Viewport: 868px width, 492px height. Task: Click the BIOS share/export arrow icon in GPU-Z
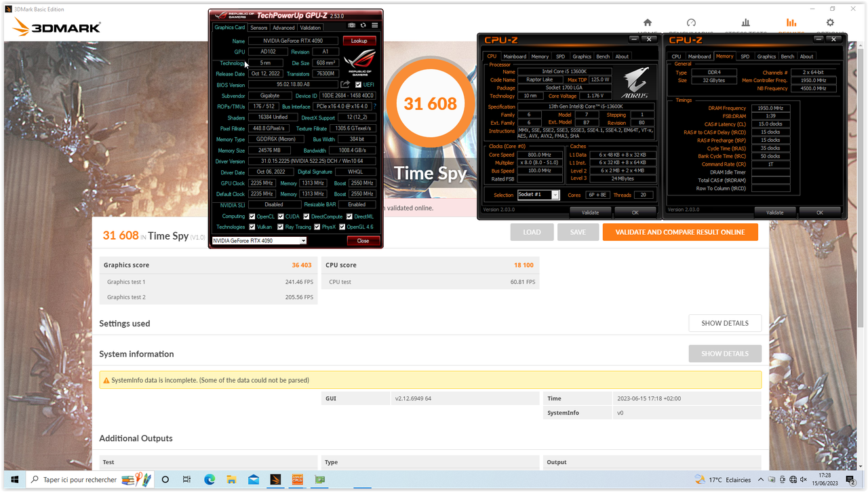pyautogui.click(x=345, y=85)
